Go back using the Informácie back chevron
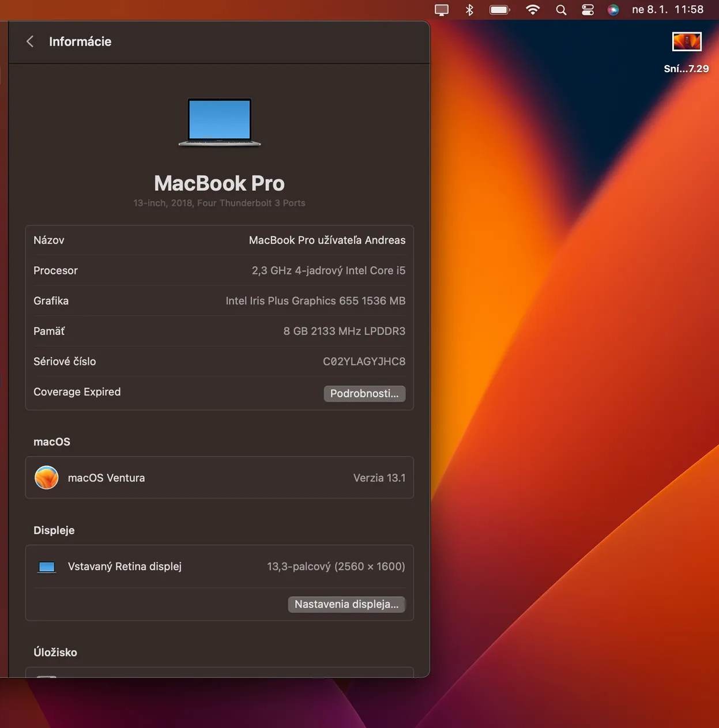The image size is (719, 728). [x=30, y=42]
